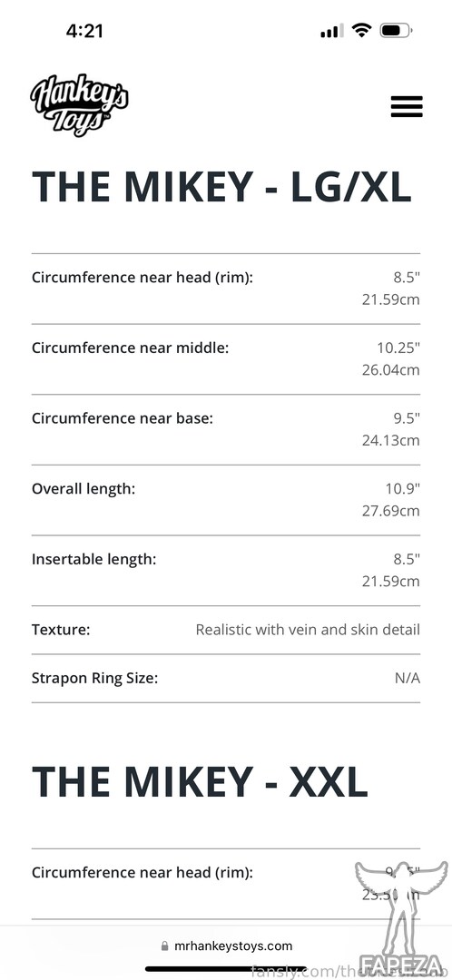The width and height of the screenshot is (452, 980).
Task: Select THE MIKEY - LG/XL heading
Action: [222, 186]
